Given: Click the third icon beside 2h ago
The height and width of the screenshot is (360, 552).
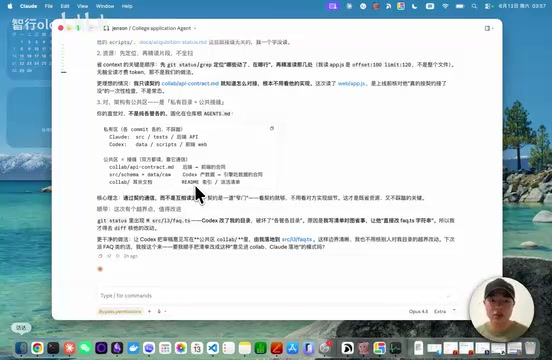Looking at the screenshot, I should pos(118,256).
